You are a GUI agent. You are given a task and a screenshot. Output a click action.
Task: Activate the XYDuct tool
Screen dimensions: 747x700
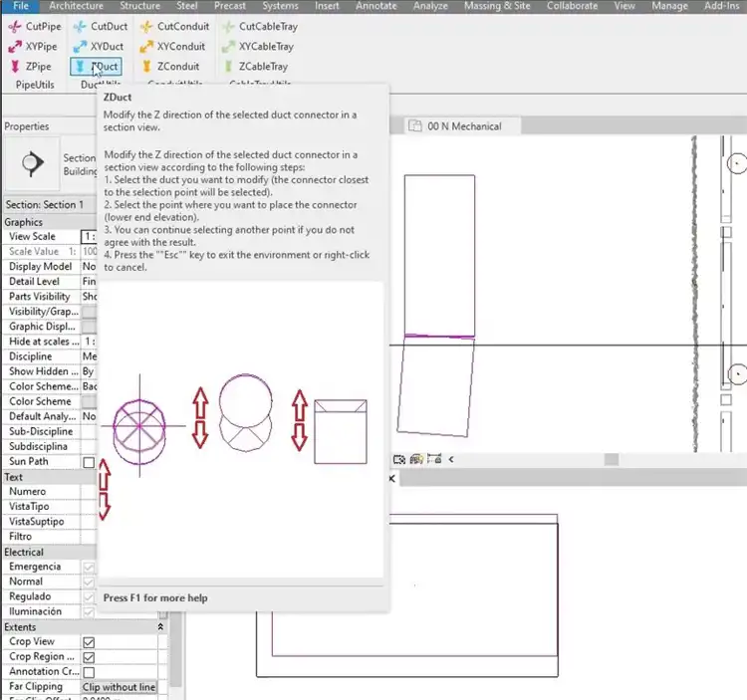[99, 47]
